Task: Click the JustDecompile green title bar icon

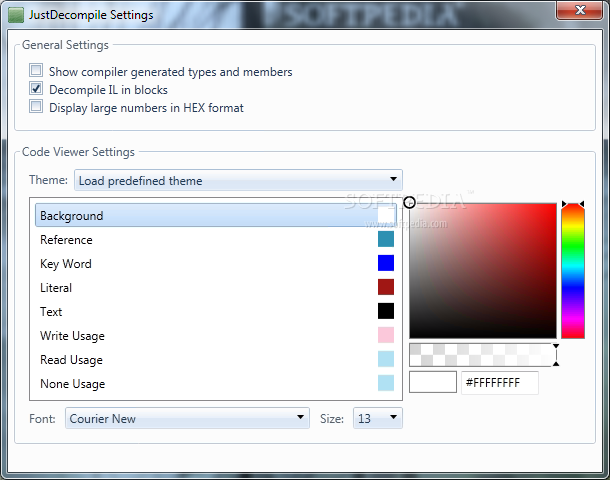Action: (x=16, y=15)
